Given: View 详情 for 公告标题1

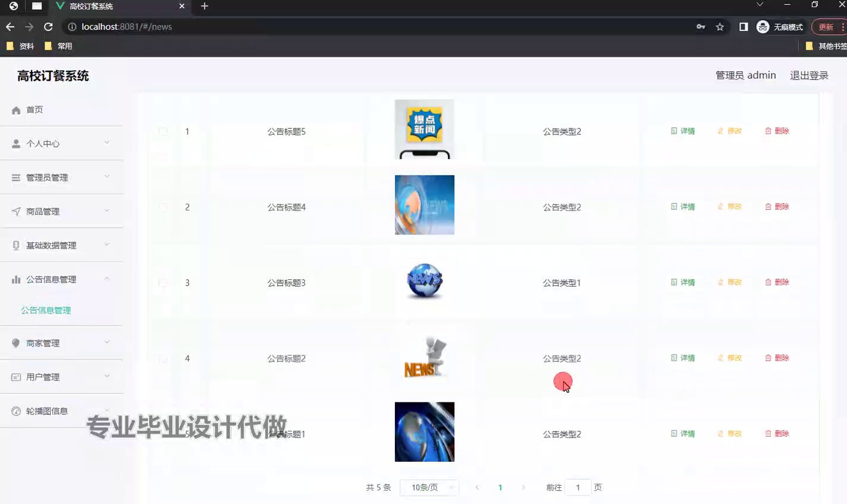Looking at the screenshot, I should pos(683,434).
